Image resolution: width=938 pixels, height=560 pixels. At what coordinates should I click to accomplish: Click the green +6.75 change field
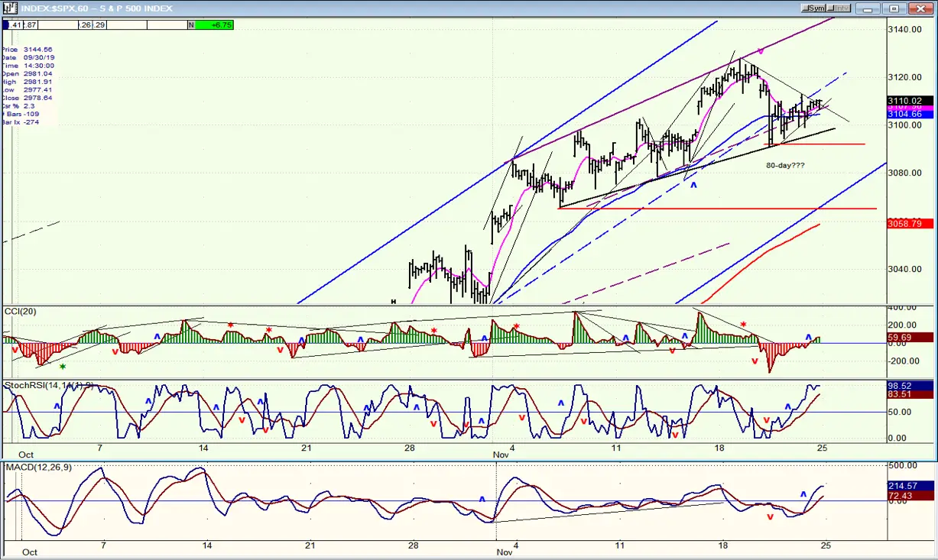[x=215, y=25]
